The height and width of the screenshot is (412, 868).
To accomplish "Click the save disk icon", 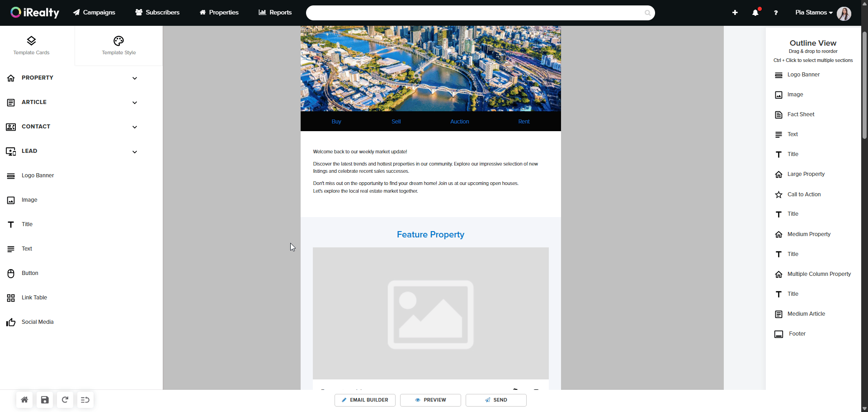I will click(45, 400).
